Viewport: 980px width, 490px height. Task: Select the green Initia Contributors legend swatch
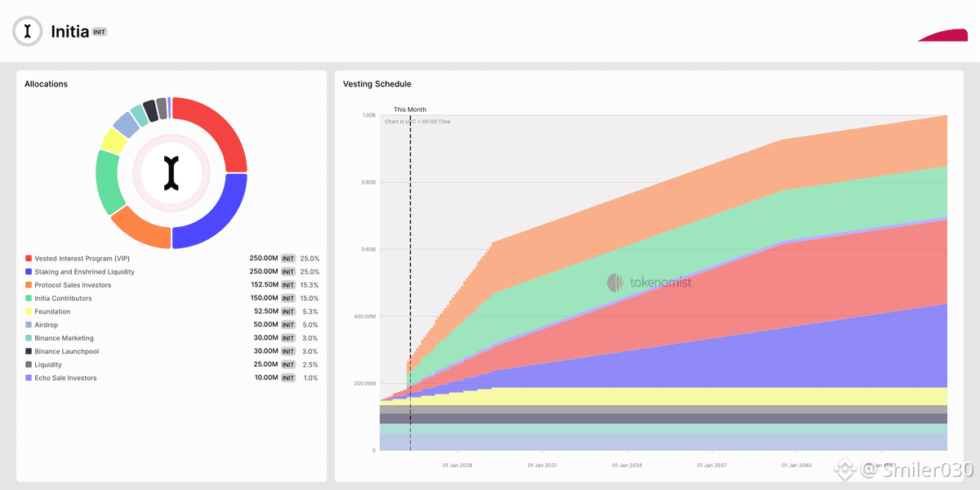click(x=29, y=298)
